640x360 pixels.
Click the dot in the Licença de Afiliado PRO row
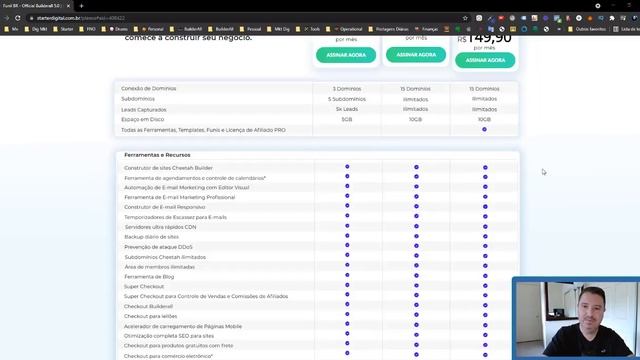[484, 129]
